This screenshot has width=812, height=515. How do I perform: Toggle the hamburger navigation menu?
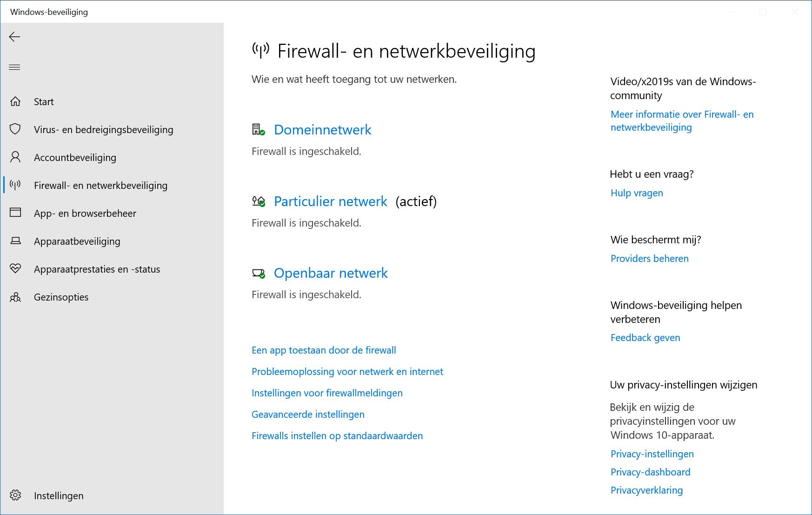15,67
